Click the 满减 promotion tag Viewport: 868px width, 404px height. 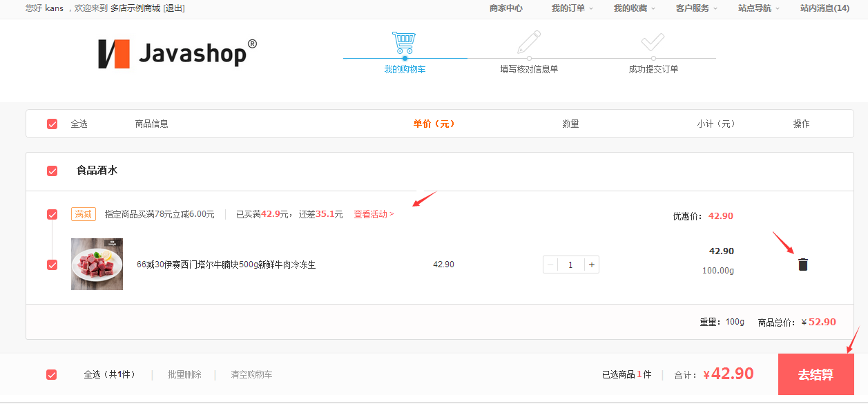(x=84, y=214)
